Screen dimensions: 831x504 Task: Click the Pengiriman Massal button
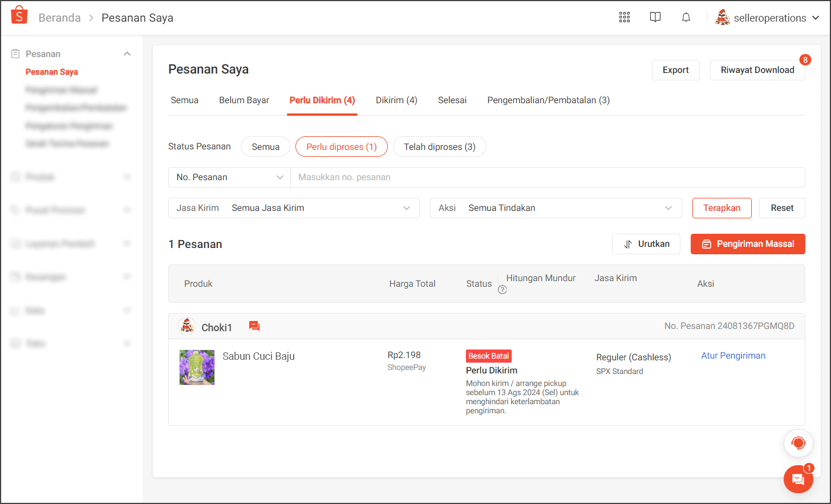point(748,244)
